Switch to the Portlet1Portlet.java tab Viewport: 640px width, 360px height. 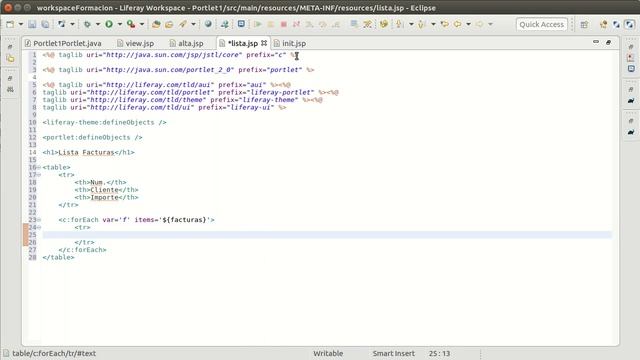click(63, 43)
